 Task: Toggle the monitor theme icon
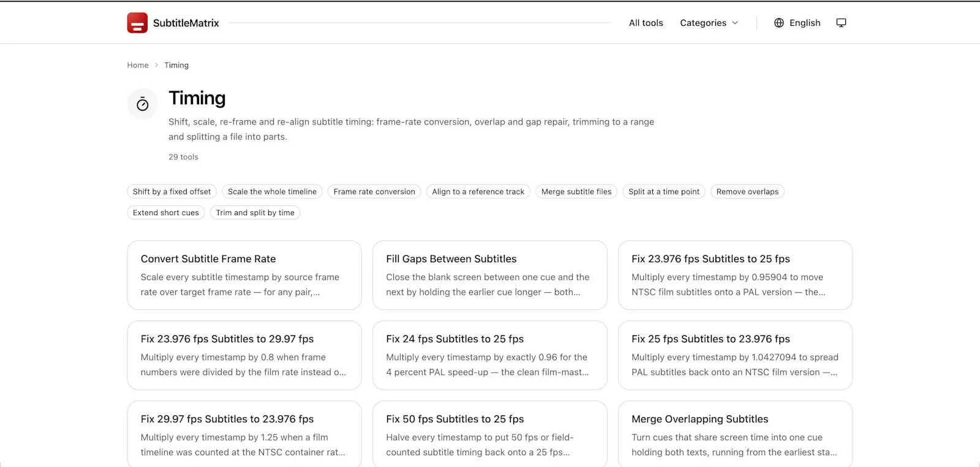(841, 23)
